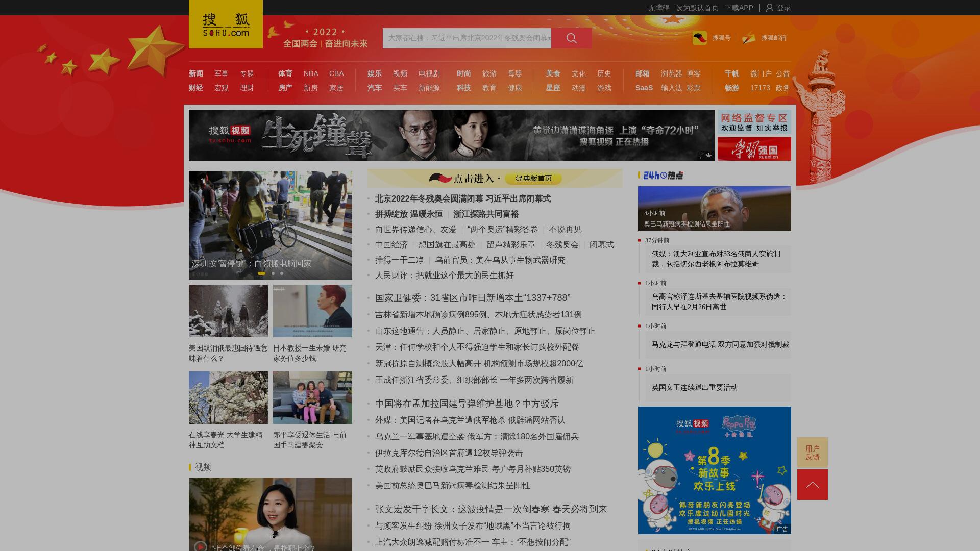Image resolution: width=980 pixels, height=551 pixels.
Task: Open 吉林省新增本地确诊 article
Action: pos(478,315)
